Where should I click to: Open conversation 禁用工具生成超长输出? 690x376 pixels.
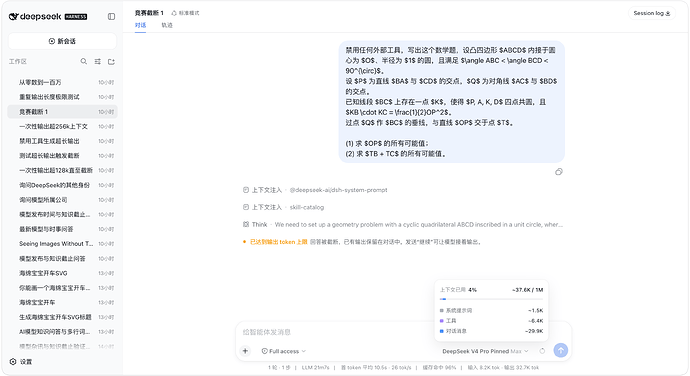point(62,141)
